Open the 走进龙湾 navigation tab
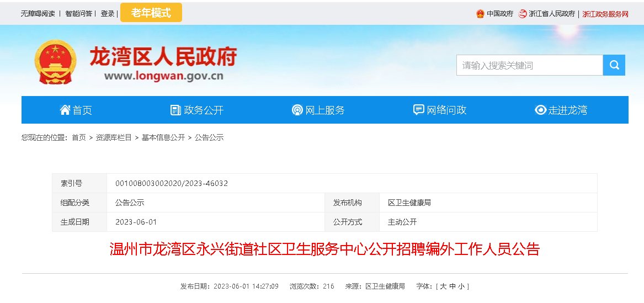This screenshot has height=303, width=644. pos(561,110)
